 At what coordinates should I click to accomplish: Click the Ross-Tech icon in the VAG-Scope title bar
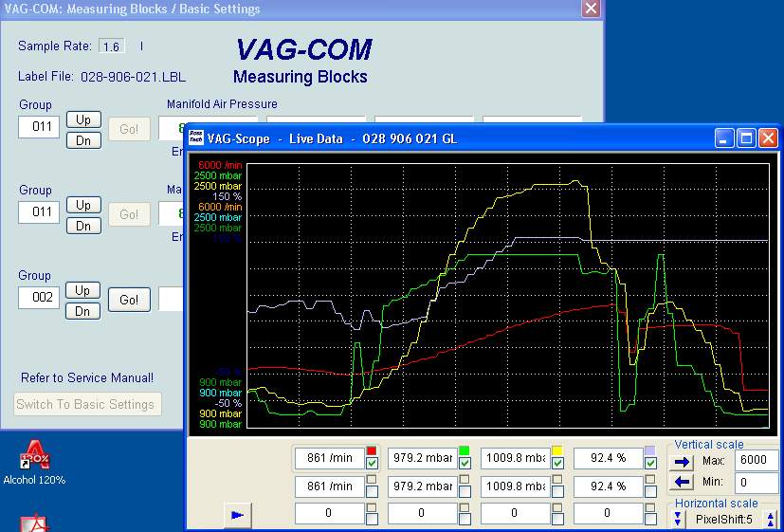click(195, 138)
